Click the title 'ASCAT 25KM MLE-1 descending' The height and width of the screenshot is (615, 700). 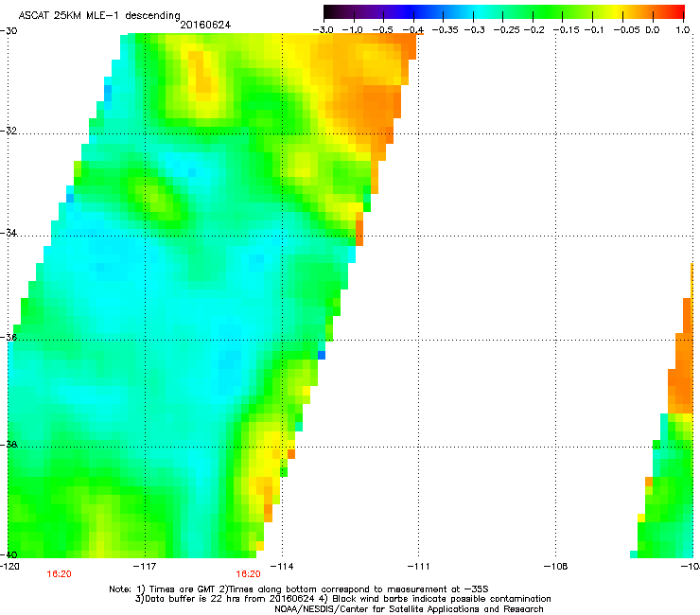(x=99, y=15)
